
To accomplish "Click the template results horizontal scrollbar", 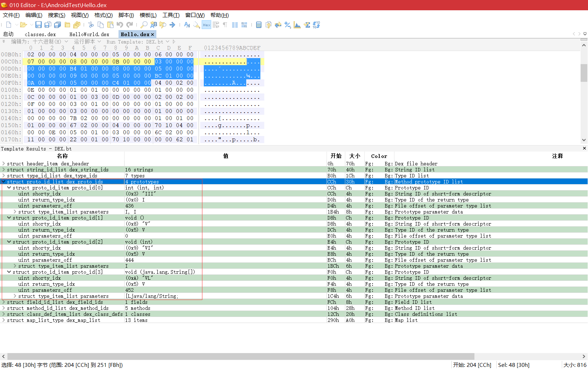I will 241,356.
